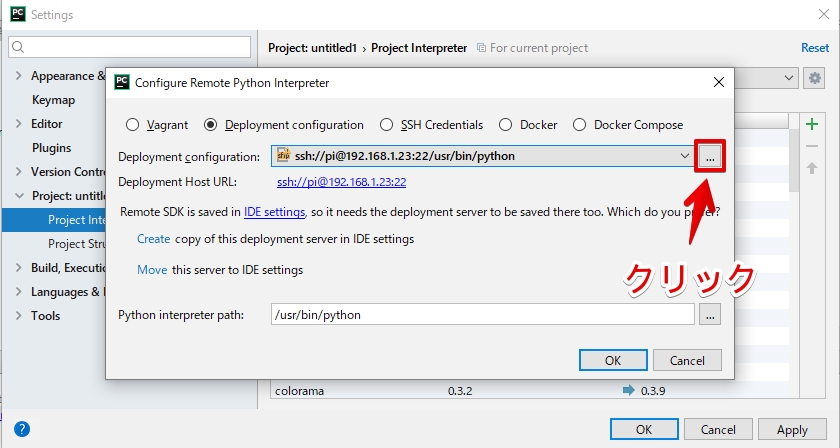Click the packages list scrollbar
Screen dimensions: 840x448
tap(794, 159)
